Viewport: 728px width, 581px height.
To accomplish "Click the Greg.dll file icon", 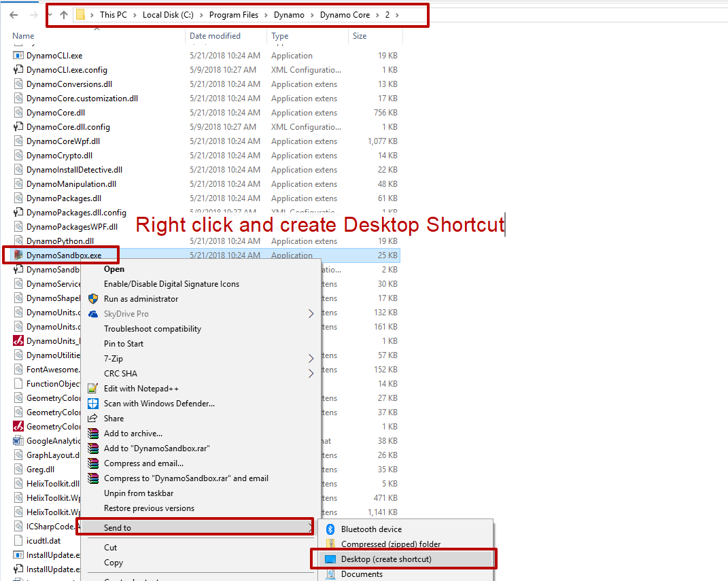I will (18, 469).
